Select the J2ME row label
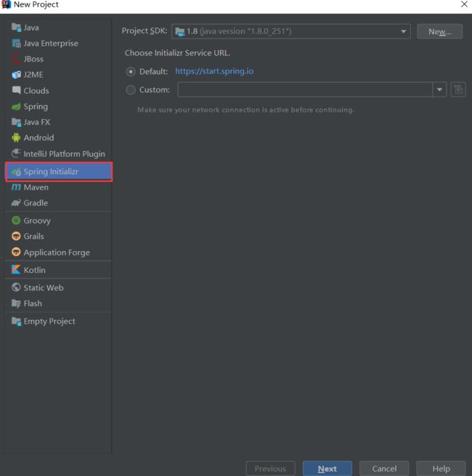Viewport: 472px width, 476px height. tap(33, 75)
